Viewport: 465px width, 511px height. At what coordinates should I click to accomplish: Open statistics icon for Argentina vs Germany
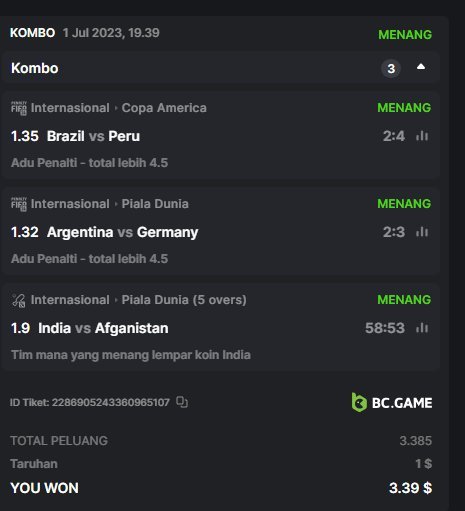tap(422, 232)
